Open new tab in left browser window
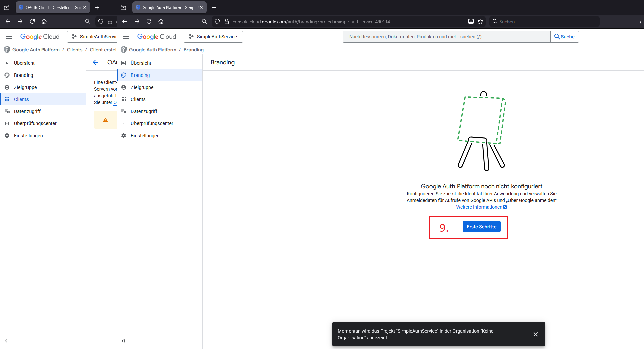The height and width of the screenshot is (349, 644). click(97, 7)
